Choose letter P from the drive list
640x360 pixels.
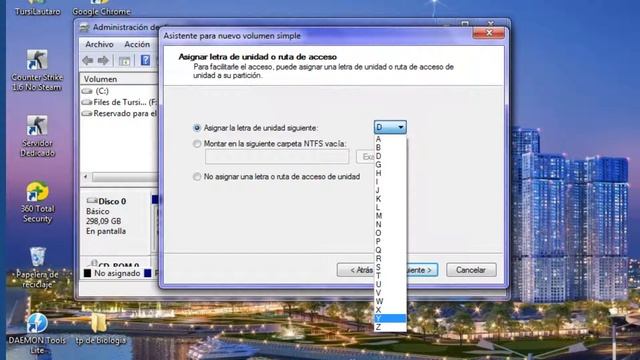pyautogui.click(x=390, y=241)
